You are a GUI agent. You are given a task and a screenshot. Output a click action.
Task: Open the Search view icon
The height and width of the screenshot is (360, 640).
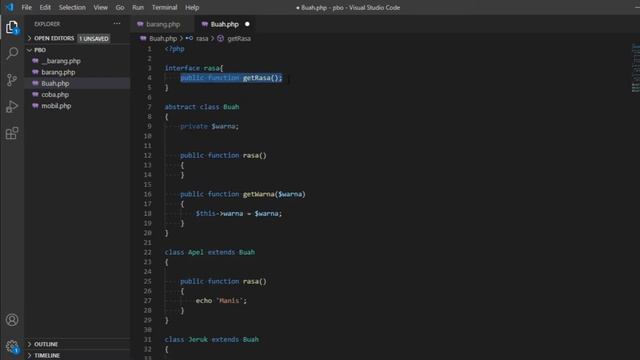[12, 53]
